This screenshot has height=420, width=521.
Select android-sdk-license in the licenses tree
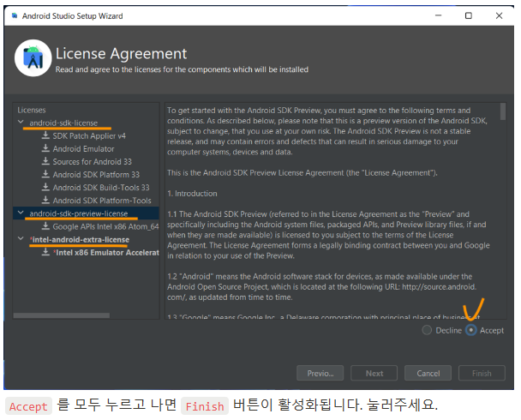coord(63,123)
